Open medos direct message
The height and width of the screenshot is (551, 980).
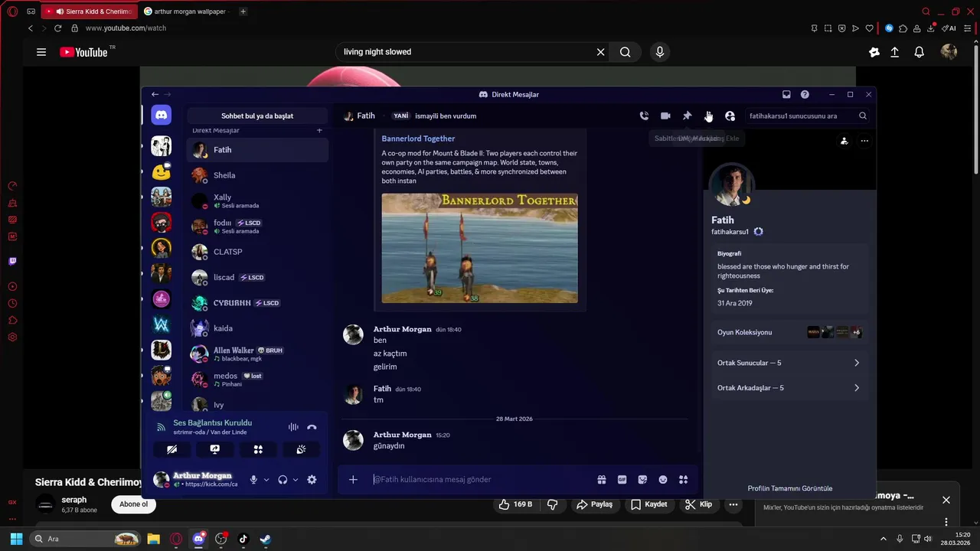[x=257, y=379]
